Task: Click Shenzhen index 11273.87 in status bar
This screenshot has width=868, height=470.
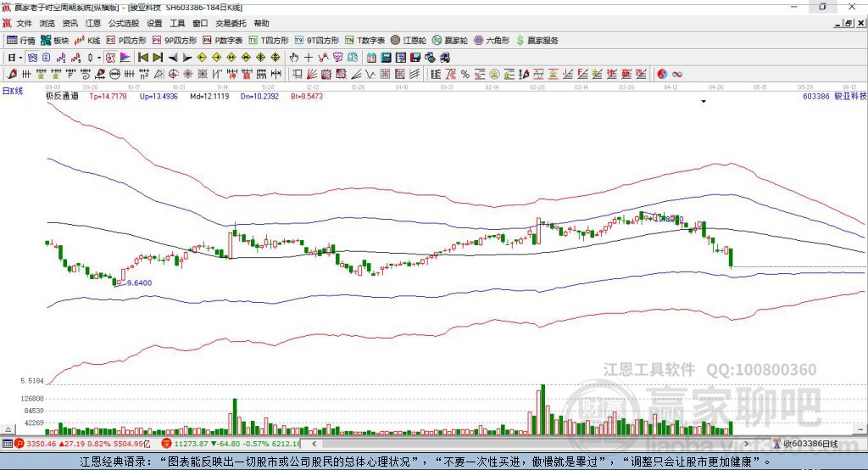Action: [192, 444]
